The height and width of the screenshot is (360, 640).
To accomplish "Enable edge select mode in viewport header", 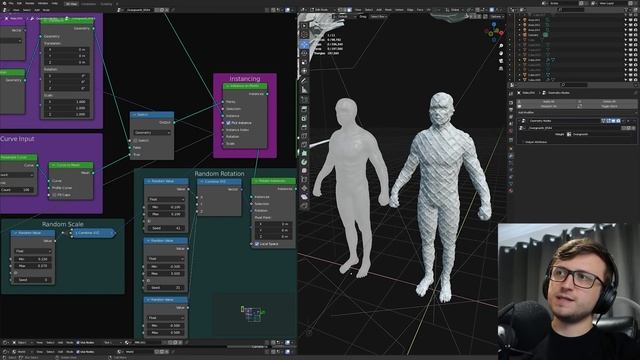I will tap(344, 10).
